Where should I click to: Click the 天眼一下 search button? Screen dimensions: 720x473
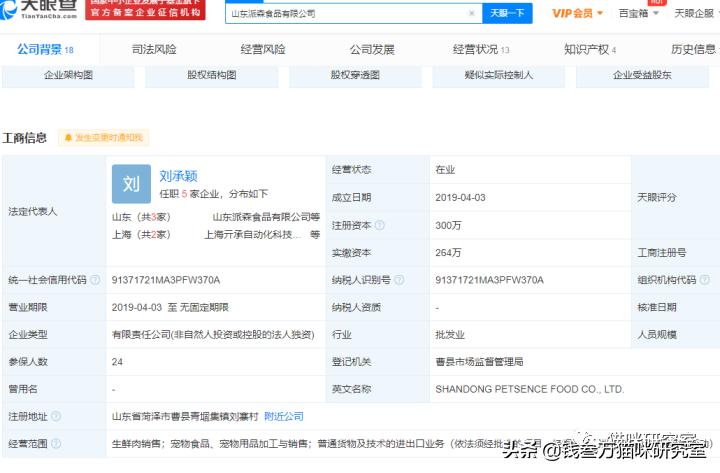507,13
